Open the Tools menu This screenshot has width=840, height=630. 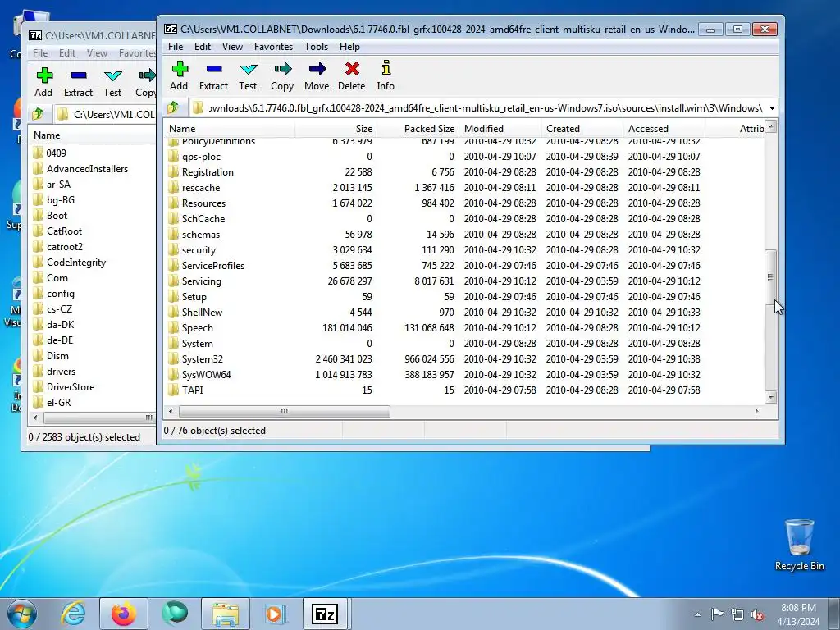click(316, 47)
